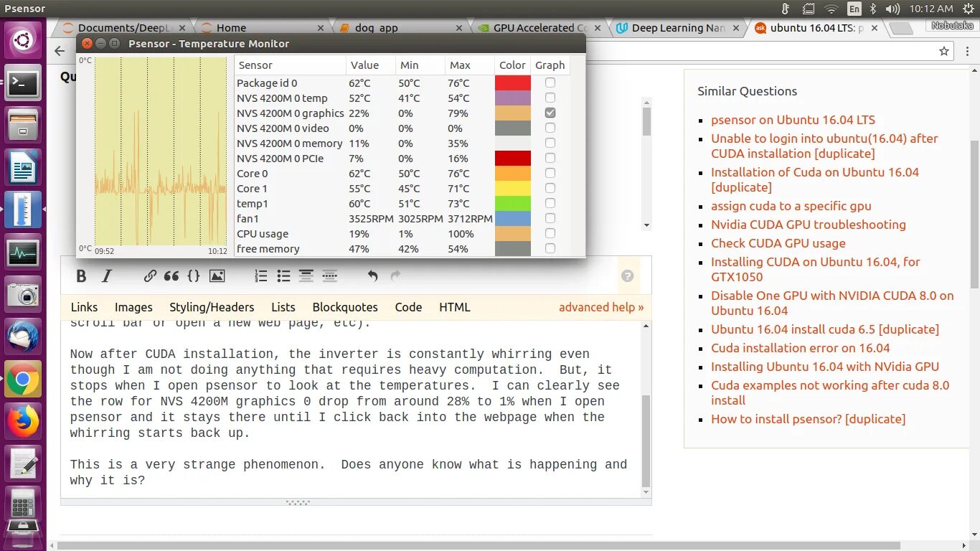Open 'psensor on Ubuntu 16.04 LTS' link

point(793,120)
